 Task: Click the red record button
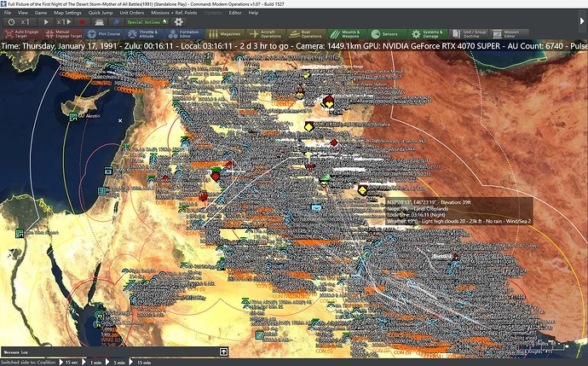[x=82, y=22]
